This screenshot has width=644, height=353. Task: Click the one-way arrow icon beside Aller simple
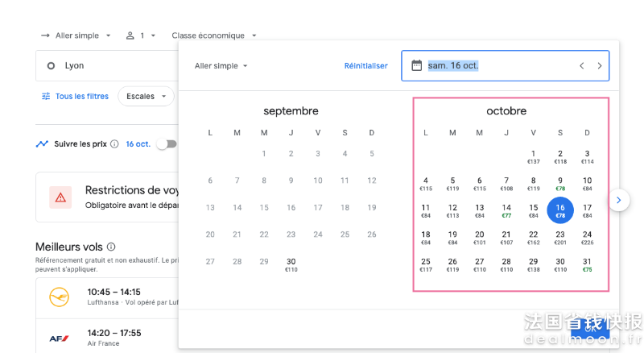point(45,35)
